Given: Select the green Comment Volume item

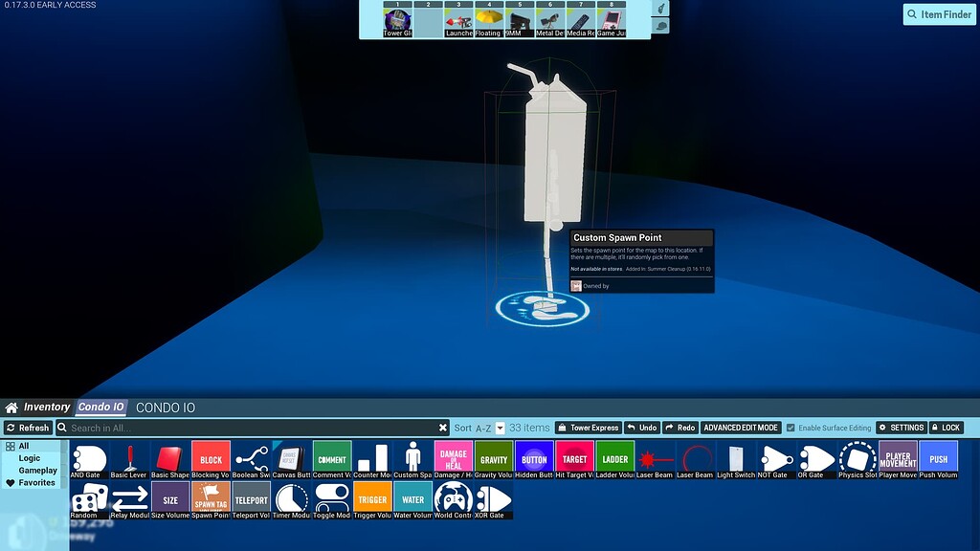Looking at the screenshot, I should point(332,459).
